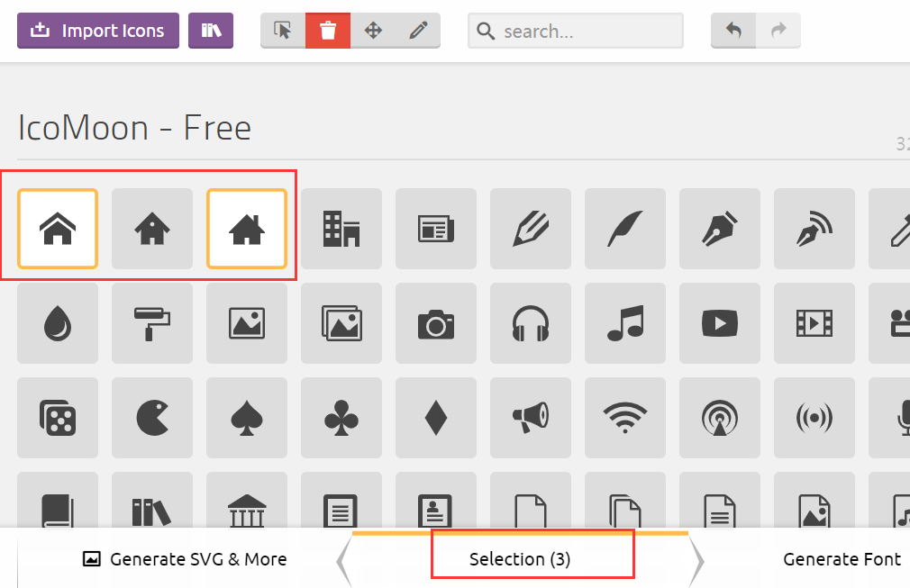Select the office building icon
Viewport: 910px width, 588px height.
(341, 229)
